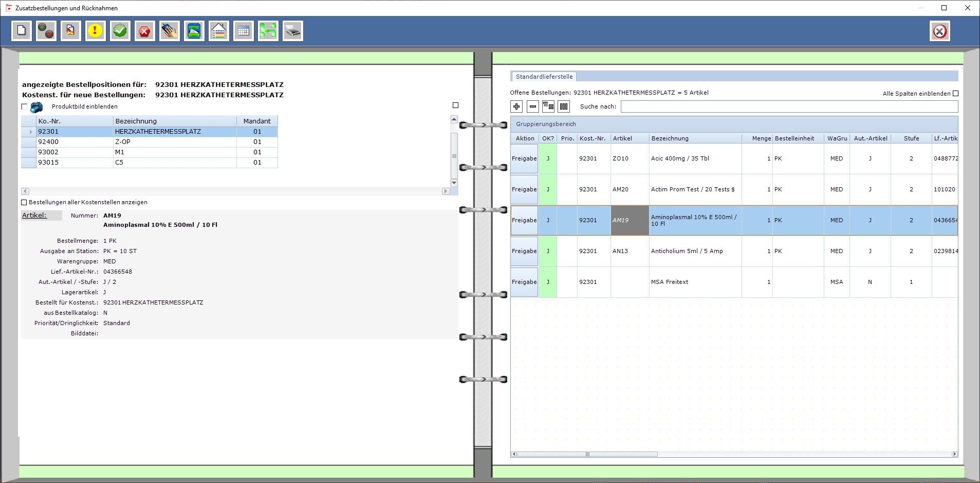
Task: Click Freigabe button for Anticholium 5ml row
Action: [524, 251]
